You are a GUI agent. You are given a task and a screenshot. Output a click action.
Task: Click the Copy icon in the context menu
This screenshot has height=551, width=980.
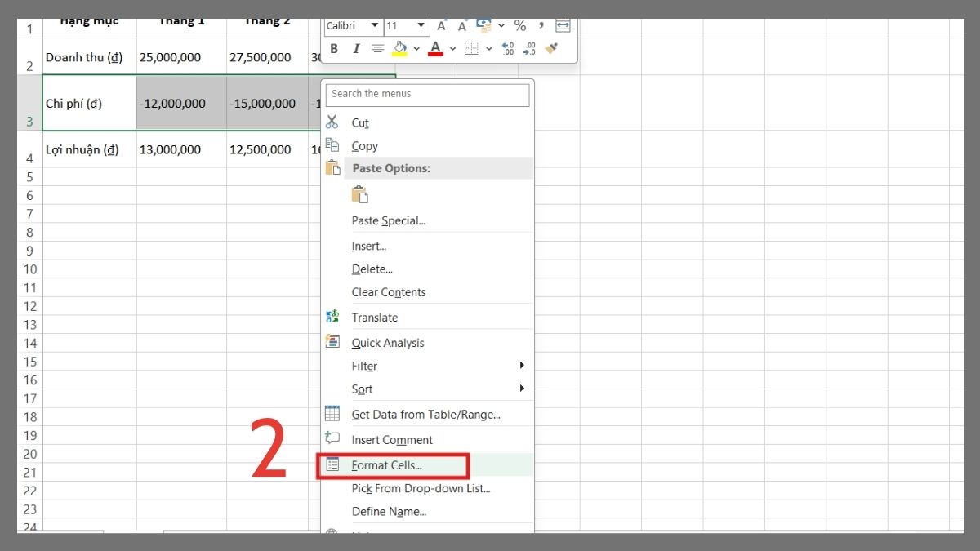point(332,144)
